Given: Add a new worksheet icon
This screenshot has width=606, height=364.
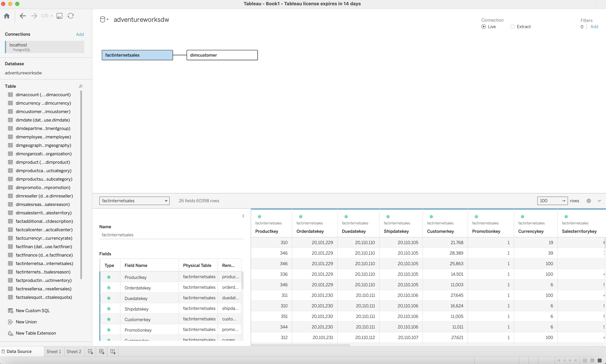Looking at the screenshot, I should point(90,352).
